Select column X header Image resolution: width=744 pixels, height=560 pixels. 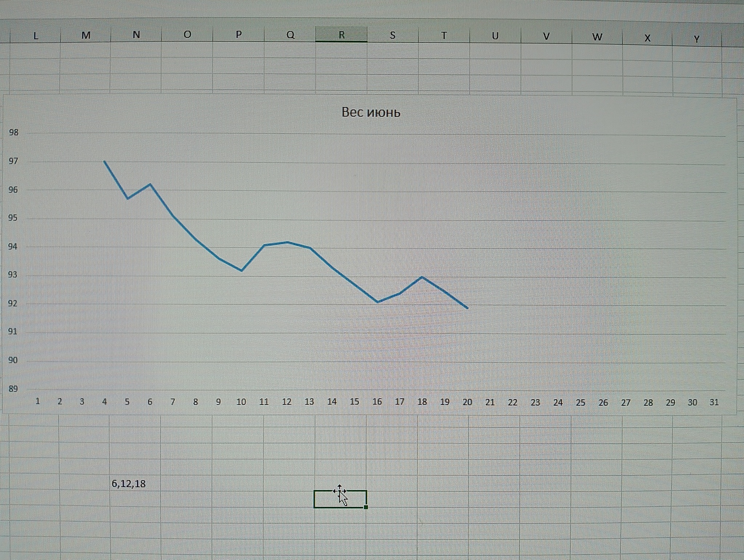pyautogui.click(x=647, y=38)
